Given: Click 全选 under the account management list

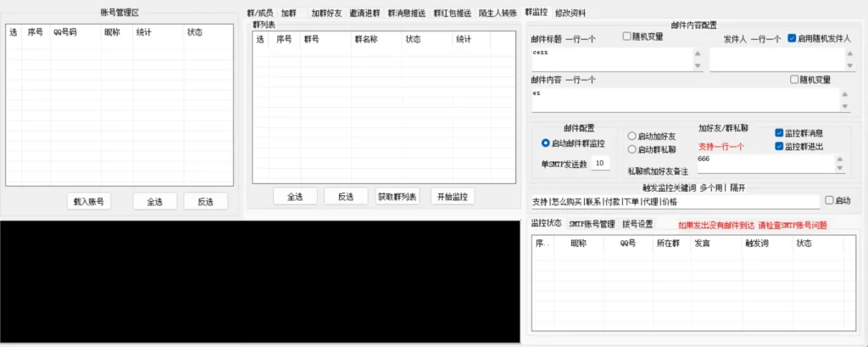Looking at the screenshot, I should (x=155, y=202).
